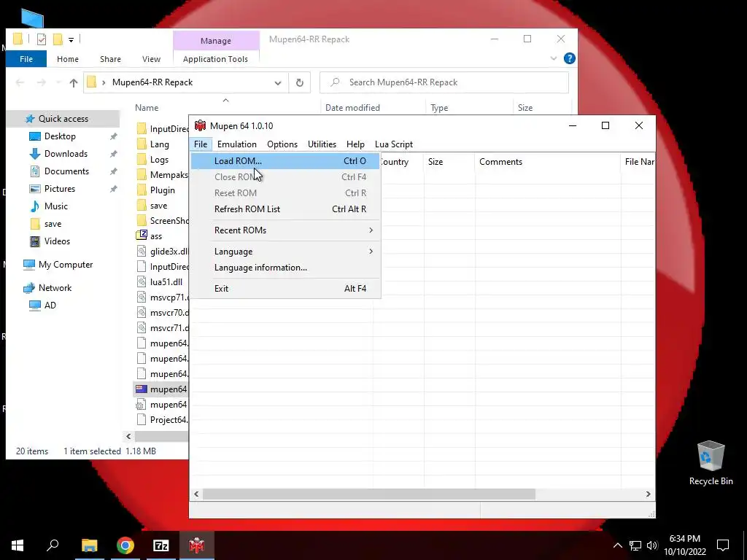Viewport: 747px width, 560px height.
Task: Open Documents in the navigation pane
Action: pos(66,171)
